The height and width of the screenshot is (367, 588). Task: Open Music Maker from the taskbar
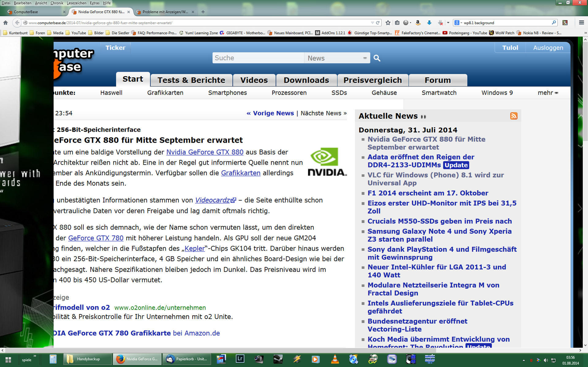tap(430, 359)
